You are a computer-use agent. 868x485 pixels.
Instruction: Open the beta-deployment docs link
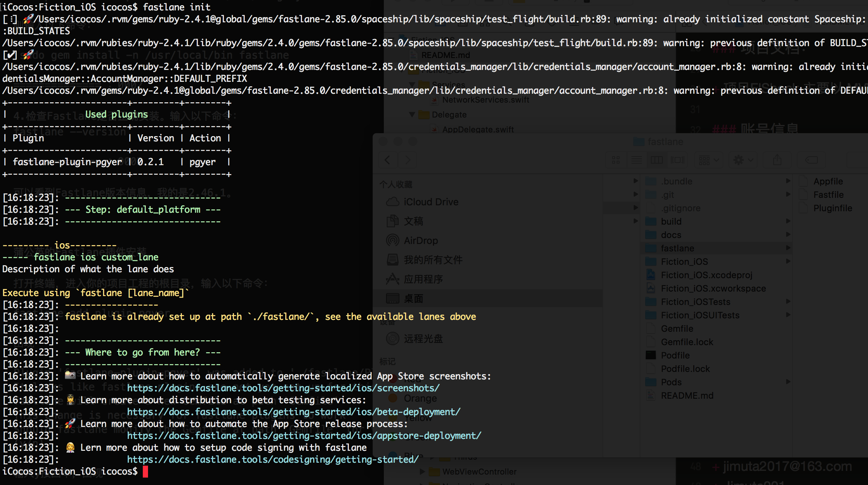coord(293,412)
